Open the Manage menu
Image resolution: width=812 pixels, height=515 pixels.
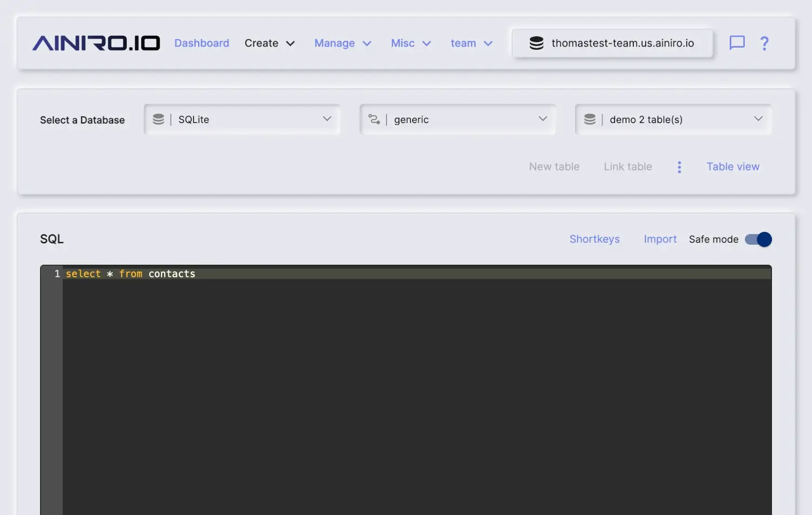coord(343,43)
